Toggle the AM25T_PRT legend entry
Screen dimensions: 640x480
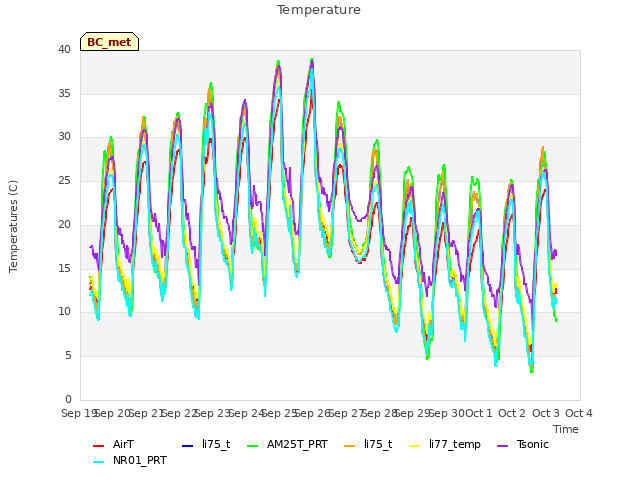click(287, 444)
